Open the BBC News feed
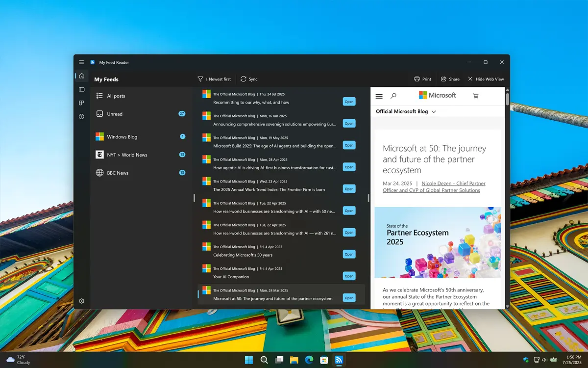The width and height of the screenshot is (588, 368). pos(141,173)
